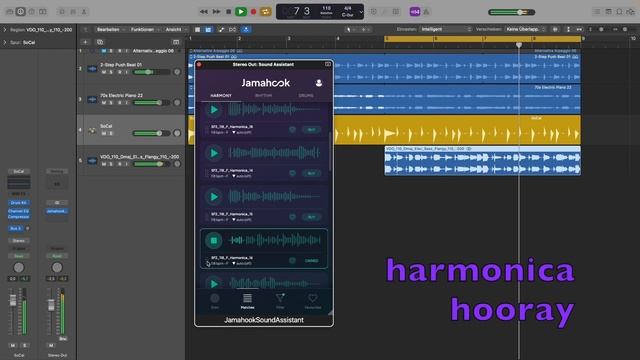The image size is (640, 360).
Task: Switch to the DRUMS tab in Jamahook
Action: click(306, 96)
